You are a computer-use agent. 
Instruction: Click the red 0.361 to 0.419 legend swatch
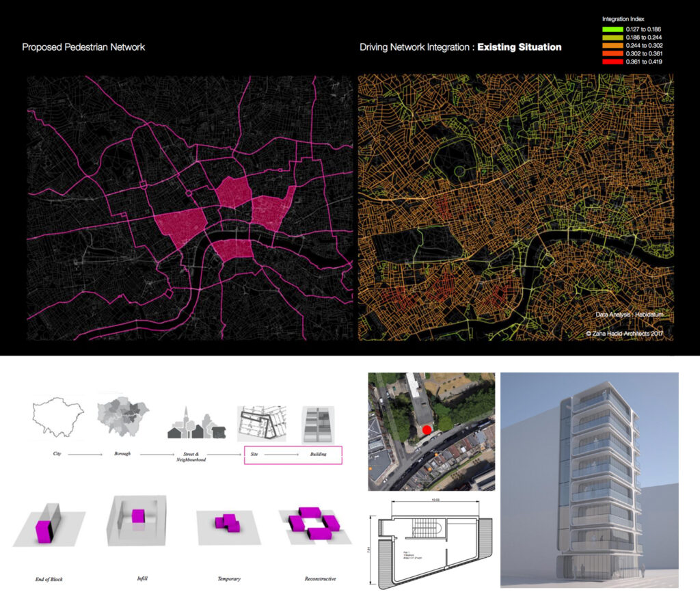[612, 62]
